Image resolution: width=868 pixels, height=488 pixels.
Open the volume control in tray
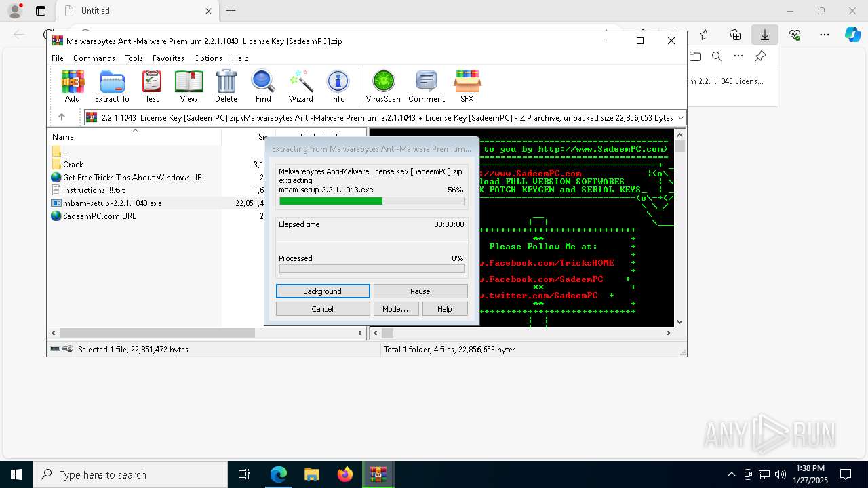pos(780,474)
